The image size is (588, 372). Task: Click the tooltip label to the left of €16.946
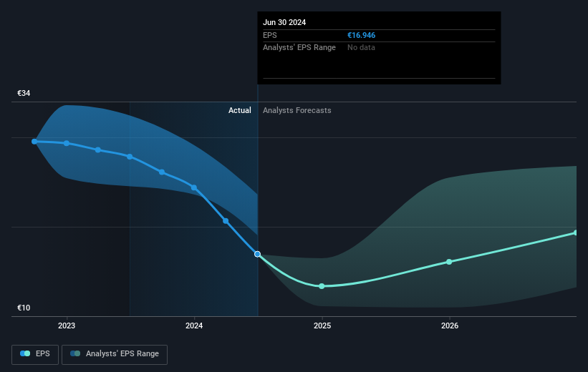(x=269, y=35)
